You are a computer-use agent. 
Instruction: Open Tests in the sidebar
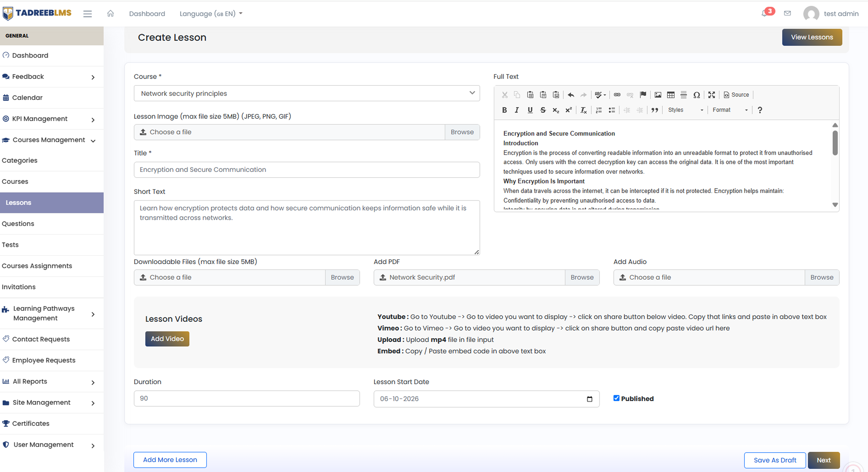(52, 245)
